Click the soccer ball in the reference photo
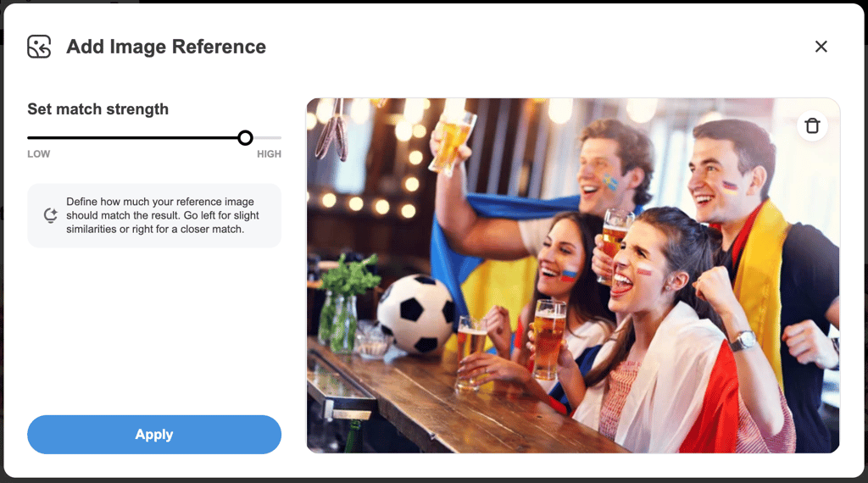This screenshot has width=868, height=483. coord(415,314)
